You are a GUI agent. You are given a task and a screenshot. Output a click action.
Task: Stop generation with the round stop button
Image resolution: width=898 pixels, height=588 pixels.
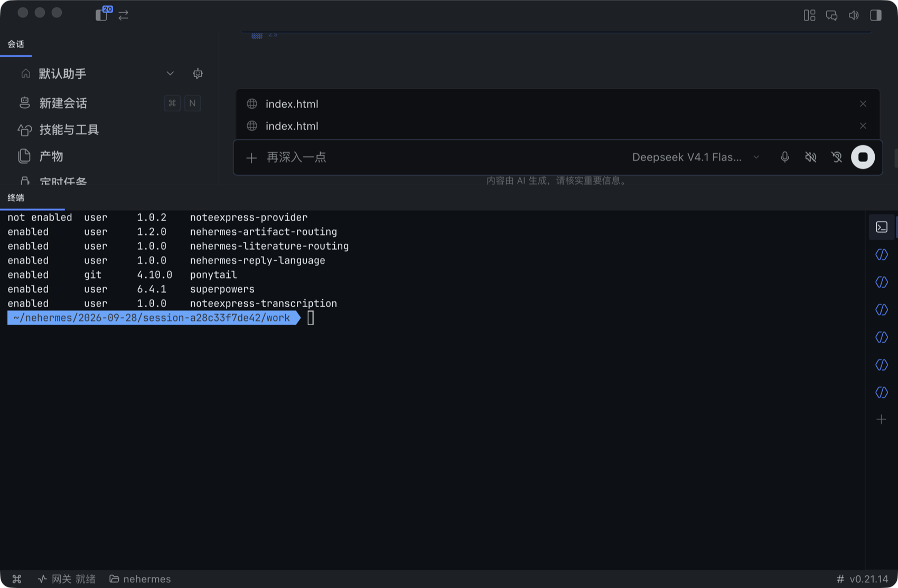(863, 157)
